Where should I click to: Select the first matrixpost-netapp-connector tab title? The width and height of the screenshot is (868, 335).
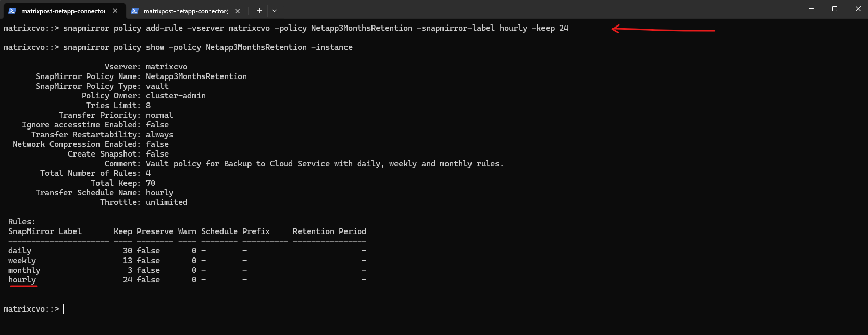point(63,11)
